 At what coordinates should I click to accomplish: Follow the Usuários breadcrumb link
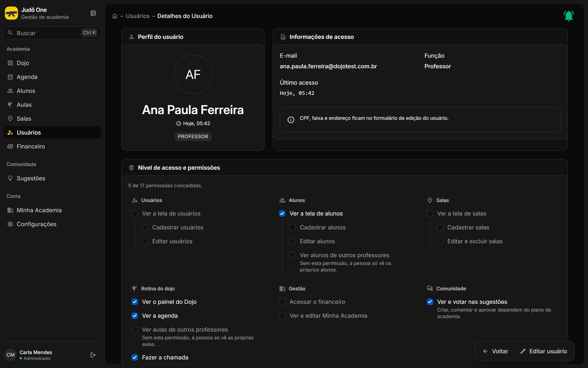138,16
